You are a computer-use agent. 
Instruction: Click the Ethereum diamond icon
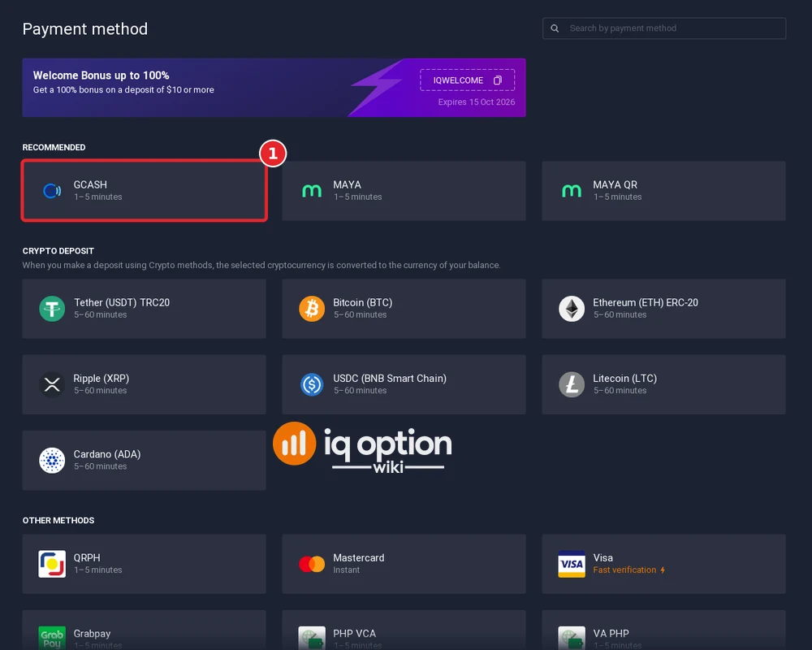click(572, 309)
